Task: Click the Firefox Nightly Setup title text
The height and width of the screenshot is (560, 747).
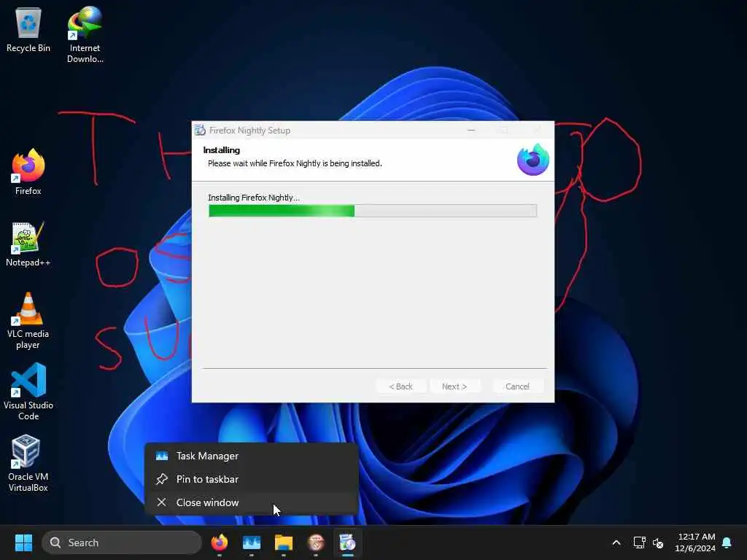Action: (249, 130)
